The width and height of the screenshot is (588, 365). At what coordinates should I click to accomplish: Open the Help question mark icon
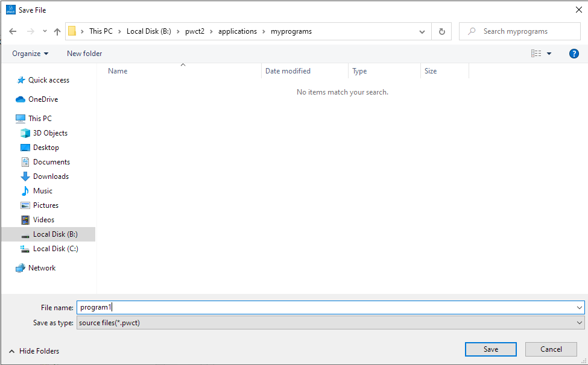[574, 54]
